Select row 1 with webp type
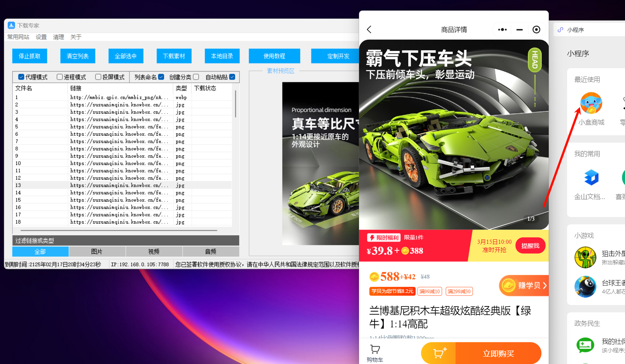This screenshot has width=625, height=364. point(123,98)
